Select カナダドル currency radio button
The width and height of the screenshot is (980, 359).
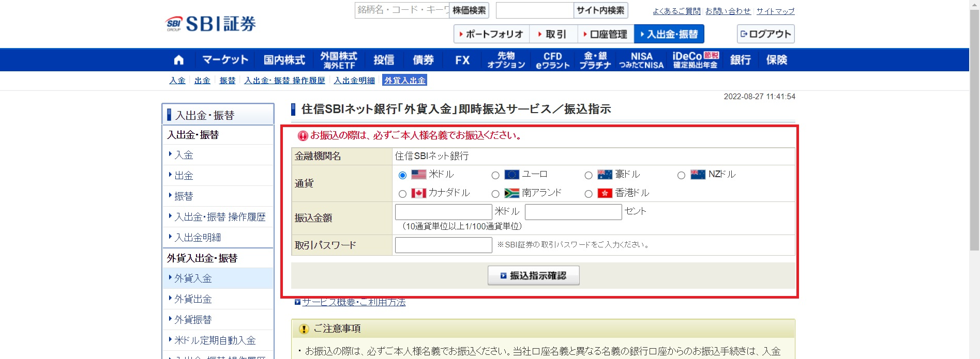click(402, 194)
